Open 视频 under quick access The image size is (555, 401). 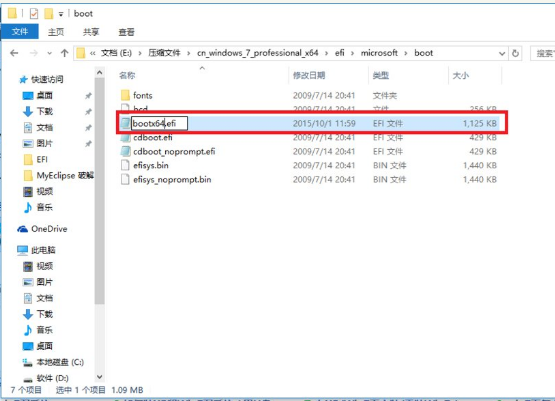45,191
